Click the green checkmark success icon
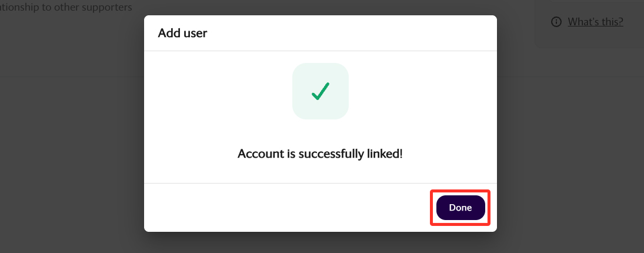This screenshot has height=253, width=644. point(321,91)
